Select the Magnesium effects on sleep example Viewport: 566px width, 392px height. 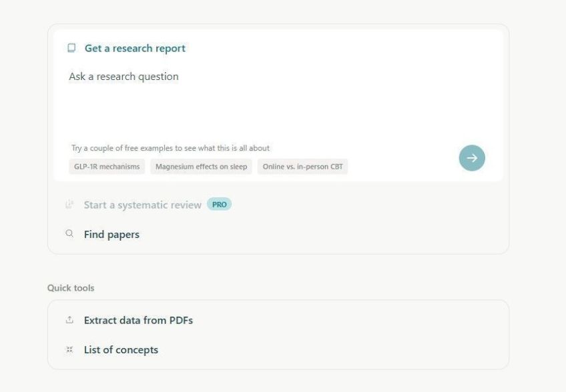click(x=201, y=167)
